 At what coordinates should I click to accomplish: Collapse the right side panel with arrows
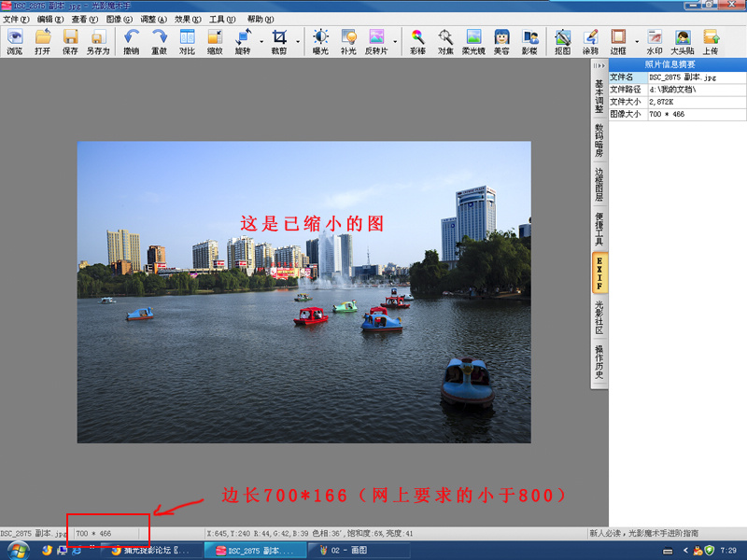click(x=599, y=65)
